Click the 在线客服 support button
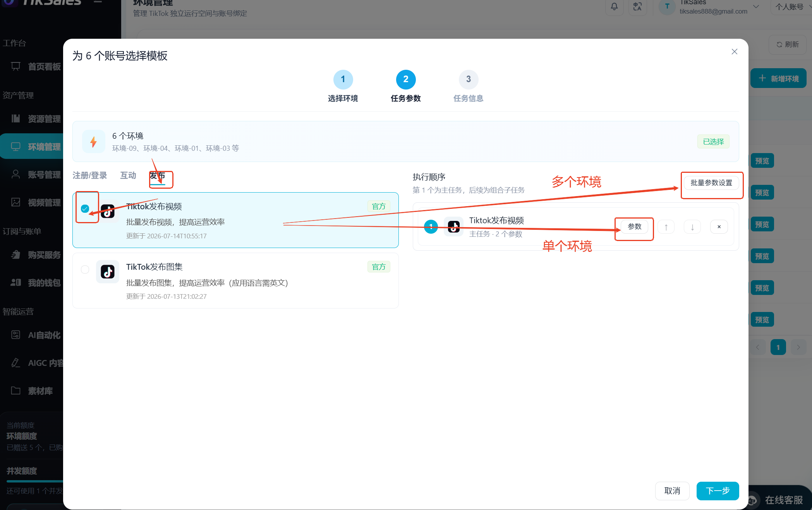Screen dimensions: 812x510 pos(780,500)
